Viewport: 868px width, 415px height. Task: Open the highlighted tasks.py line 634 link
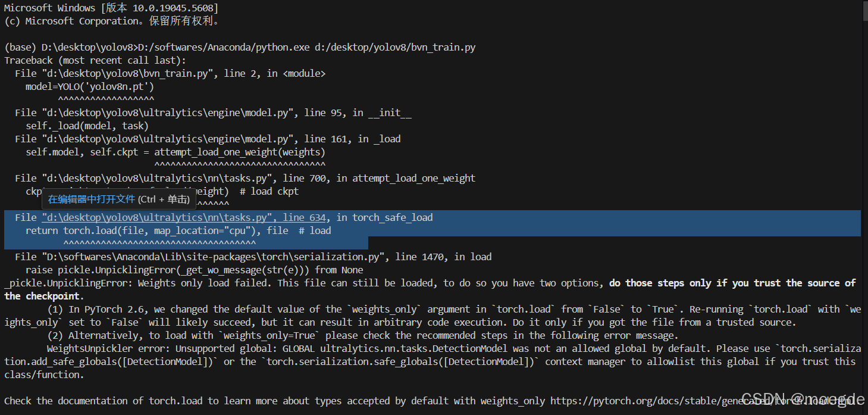point(184,217)
